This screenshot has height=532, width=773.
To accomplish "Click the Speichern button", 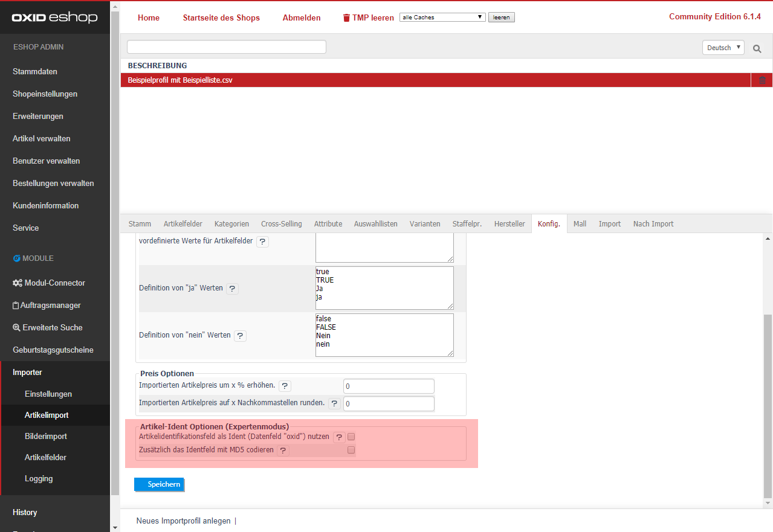I will click(x=159, y=484).
